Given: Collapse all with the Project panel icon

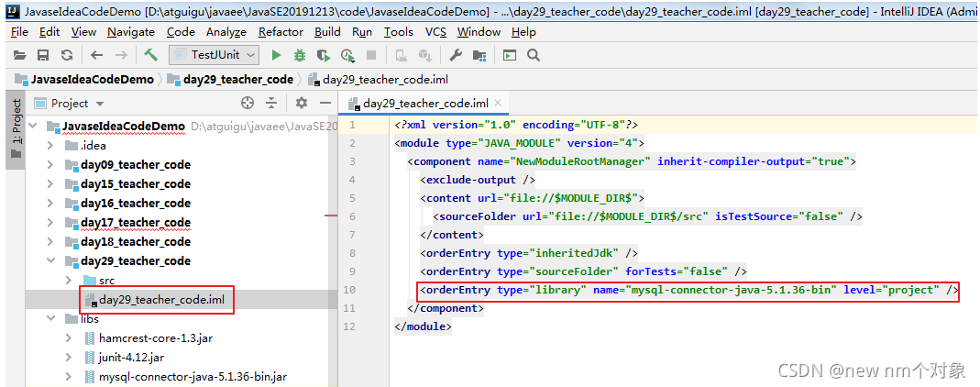Looking at the screenshot, I should 271,103.
